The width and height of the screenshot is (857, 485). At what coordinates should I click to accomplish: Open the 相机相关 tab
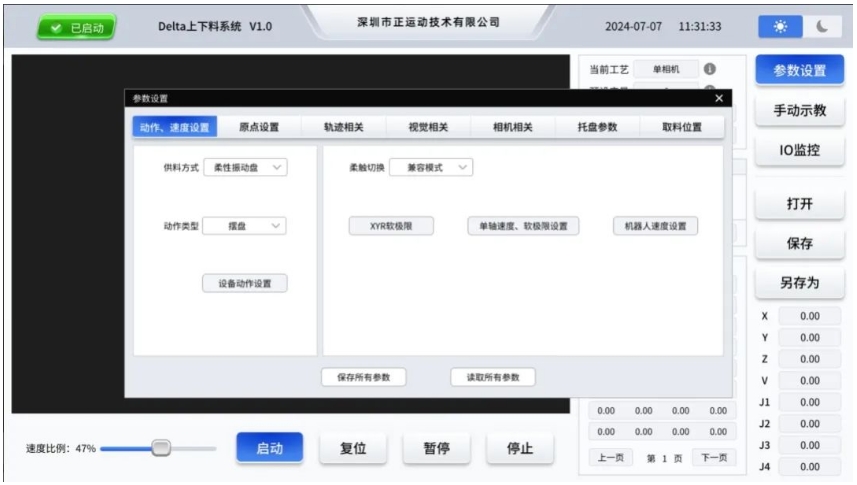coord(513,127)
